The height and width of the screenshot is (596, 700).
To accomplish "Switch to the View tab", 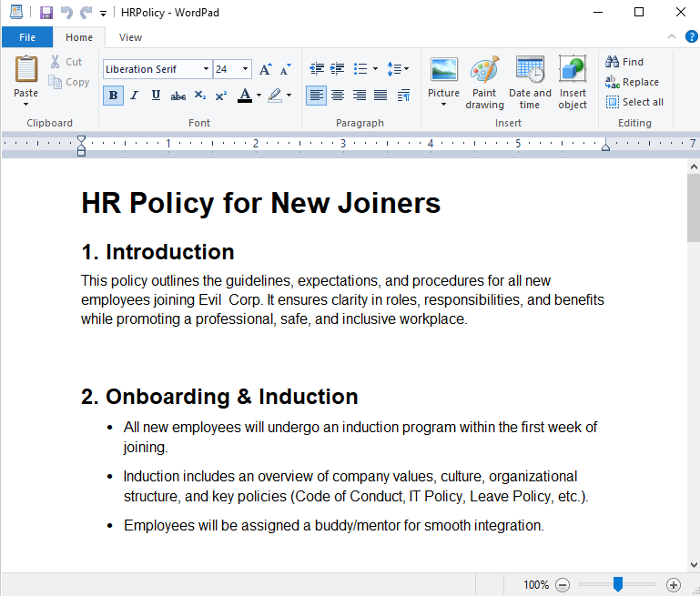I will point(130,37).
